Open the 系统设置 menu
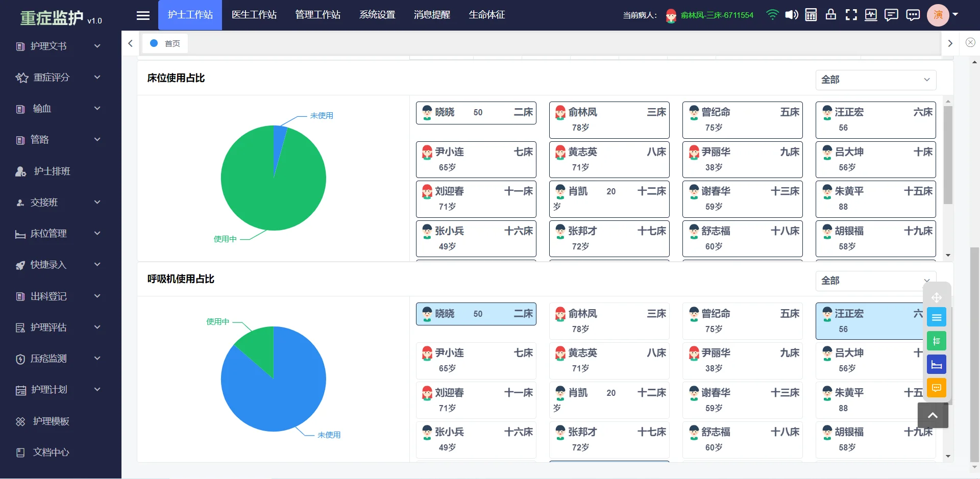980x479 pixels. coord(377,15)
